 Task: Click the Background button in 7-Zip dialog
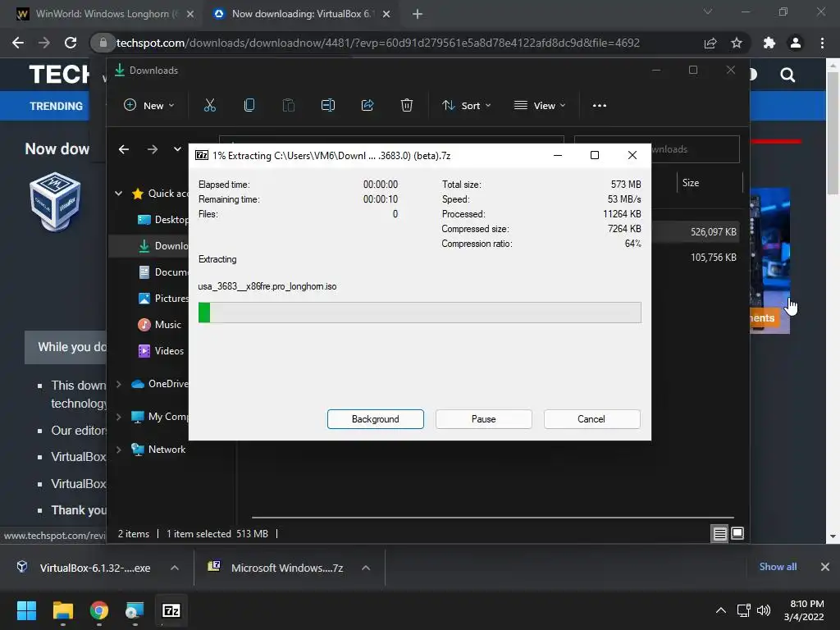click(376, 419)
